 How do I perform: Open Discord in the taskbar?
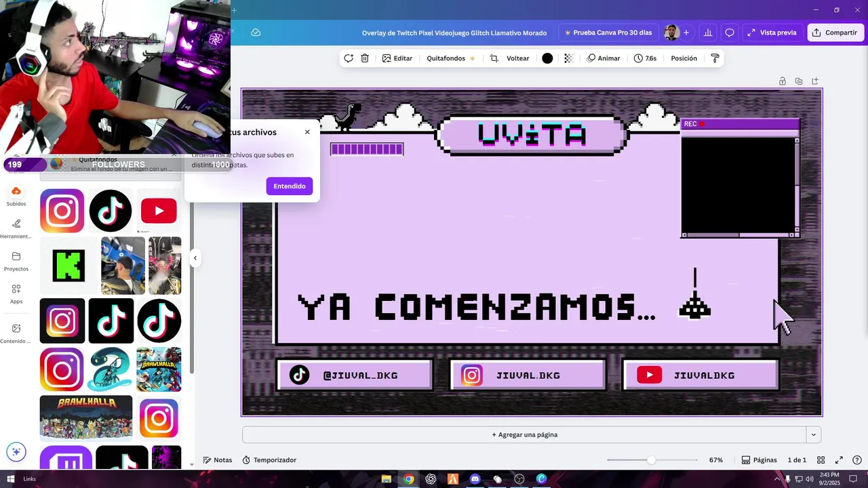pyautogui.click(x=475, y=479)
